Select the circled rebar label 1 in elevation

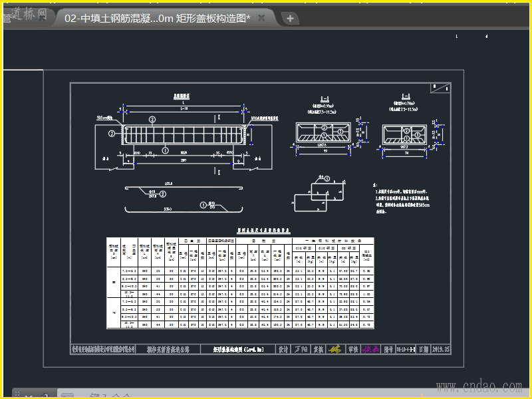tap(166, 151)
